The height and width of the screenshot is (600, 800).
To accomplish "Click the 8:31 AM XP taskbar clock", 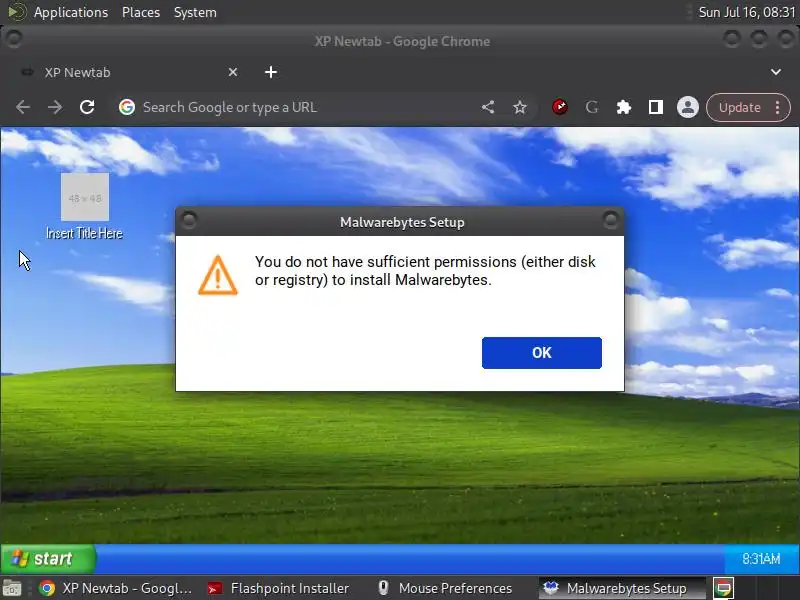I will 761,559.
